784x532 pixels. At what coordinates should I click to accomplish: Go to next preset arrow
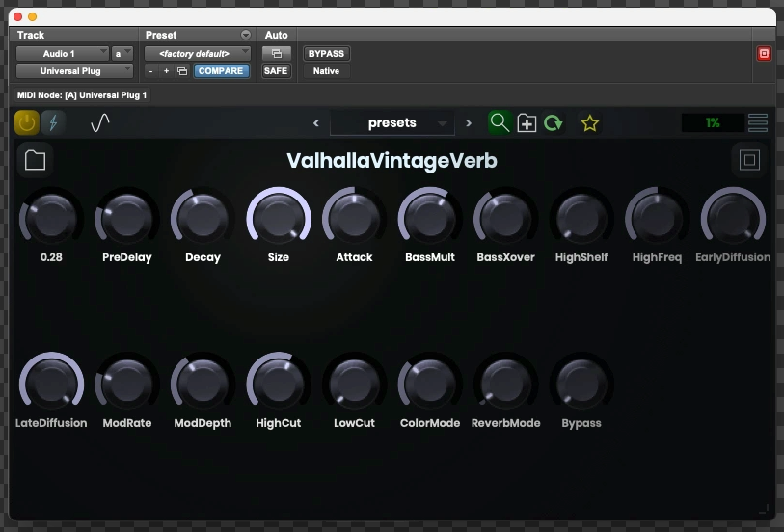[469, 123]
